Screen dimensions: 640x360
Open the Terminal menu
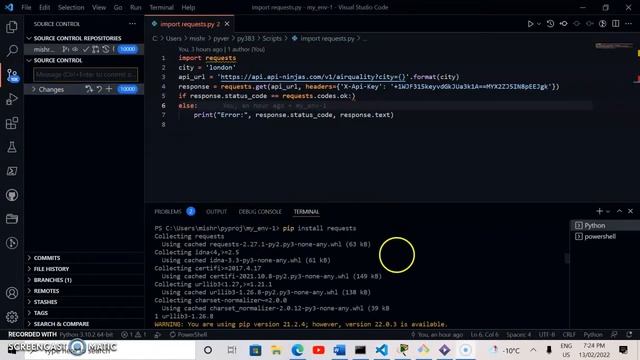coord(161,7)
